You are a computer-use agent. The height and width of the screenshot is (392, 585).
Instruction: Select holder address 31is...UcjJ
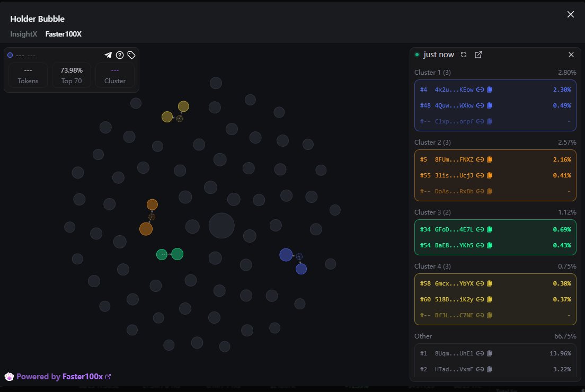454,175
